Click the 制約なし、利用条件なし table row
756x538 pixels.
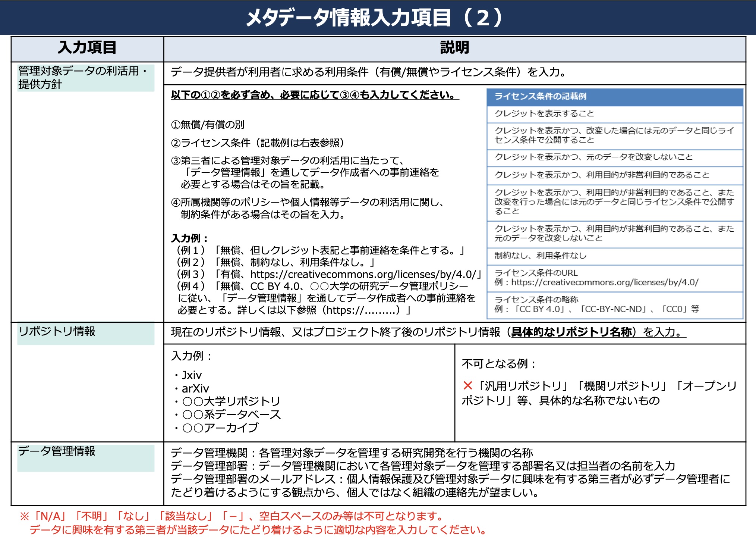(540, 256)
